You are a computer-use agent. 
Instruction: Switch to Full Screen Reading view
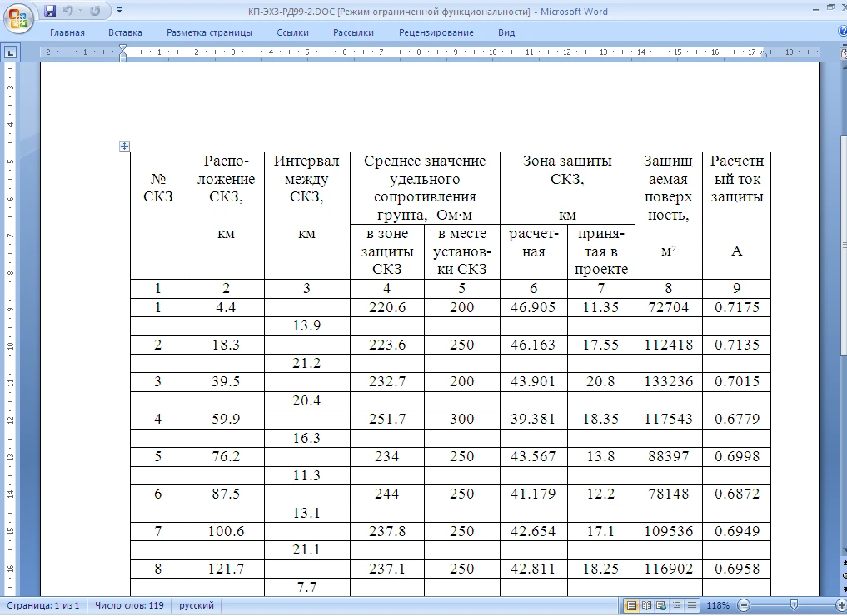pyautogui.click(x=645, y=605)
